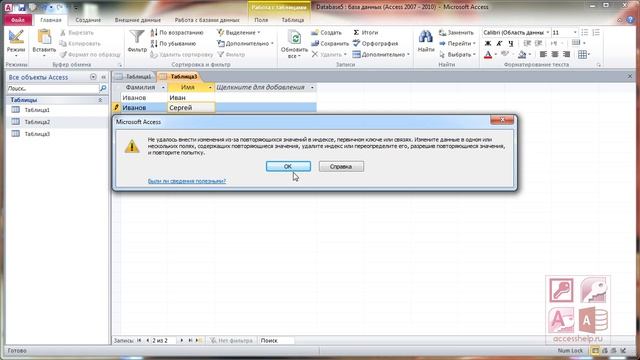Click the Фильтр funnel icon
The image size is (640, 360).
point(137,38)
